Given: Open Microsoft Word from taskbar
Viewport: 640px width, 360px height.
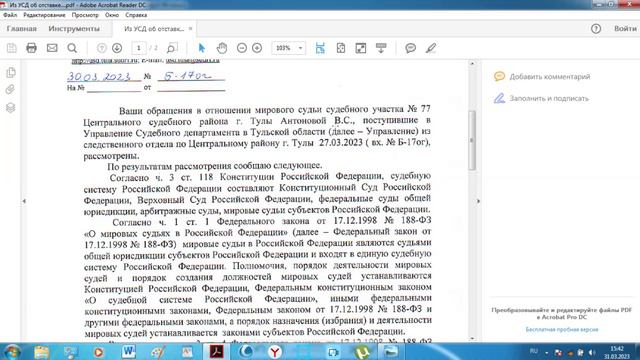Looking at the screenshot, I should (x=129, y=352).
